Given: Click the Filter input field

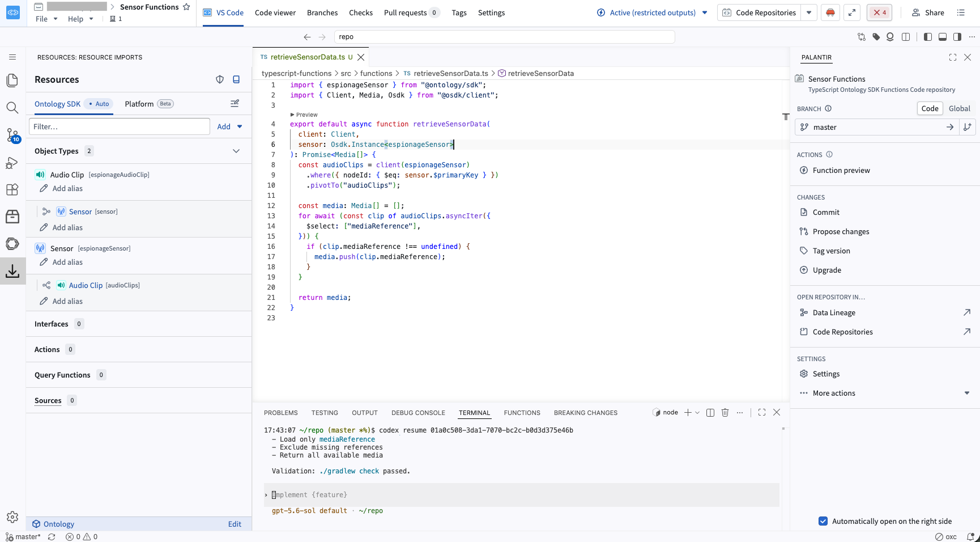Looking at the screenshot, I should click(x=120, y=126).
